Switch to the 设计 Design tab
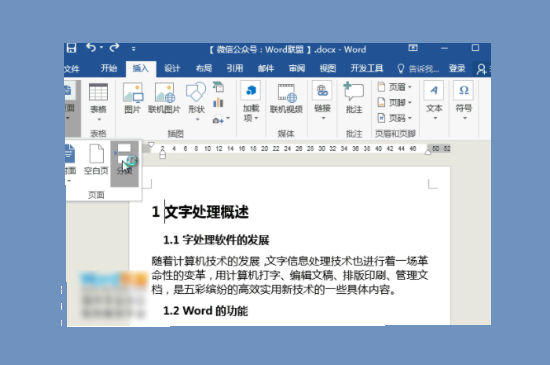 coord(172,68)
